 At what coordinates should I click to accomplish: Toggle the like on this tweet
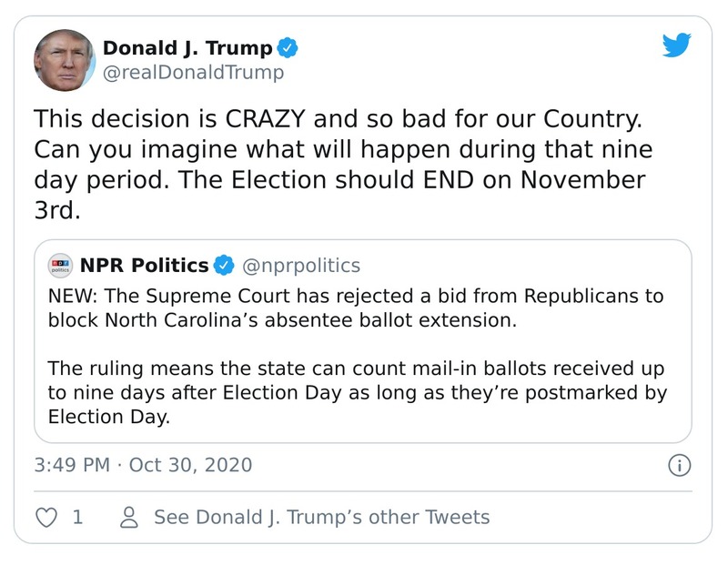pos(45,517)
